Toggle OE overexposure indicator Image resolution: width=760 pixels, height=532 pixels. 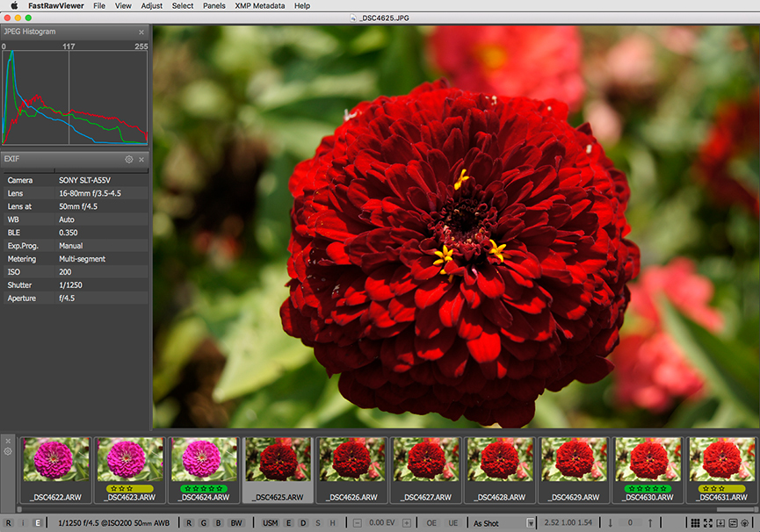(x=431, y=523)
